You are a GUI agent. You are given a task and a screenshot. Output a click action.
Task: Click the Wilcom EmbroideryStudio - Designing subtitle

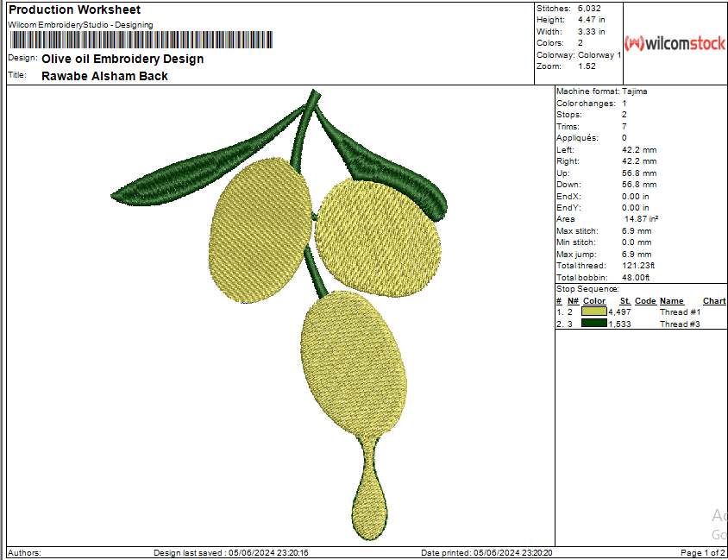tap(80, 25)
